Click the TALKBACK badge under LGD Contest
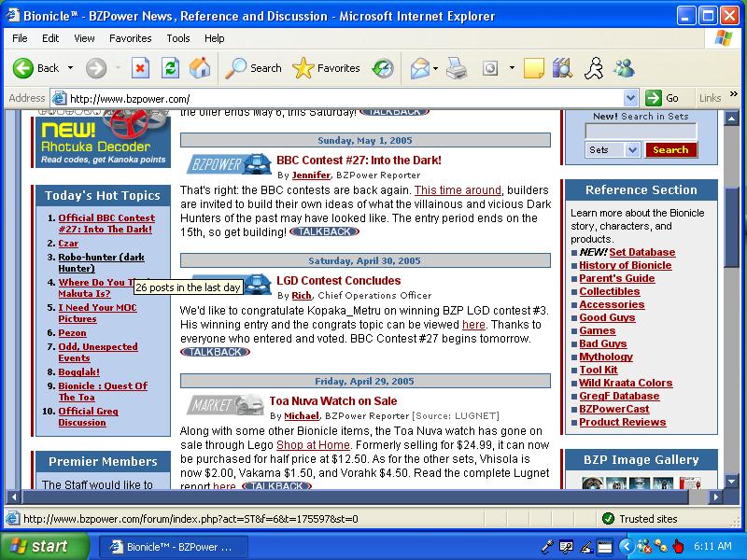Image resolution: width=747 pixels, height=560 pixels. (215, 352)
